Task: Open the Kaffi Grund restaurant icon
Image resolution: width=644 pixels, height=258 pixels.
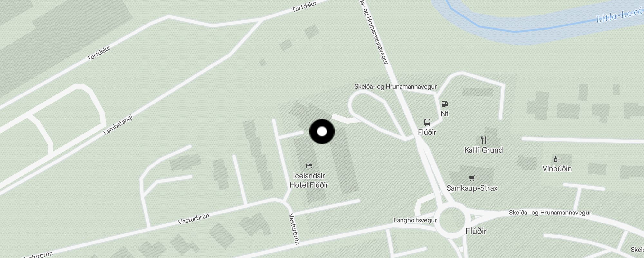Action: point(483,140)
